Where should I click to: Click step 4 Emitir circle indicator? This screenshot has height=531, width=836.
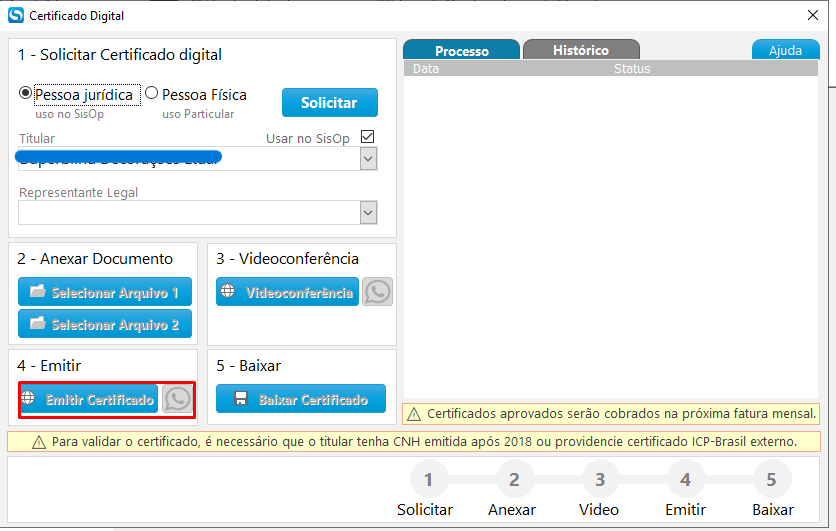[685, 480]
